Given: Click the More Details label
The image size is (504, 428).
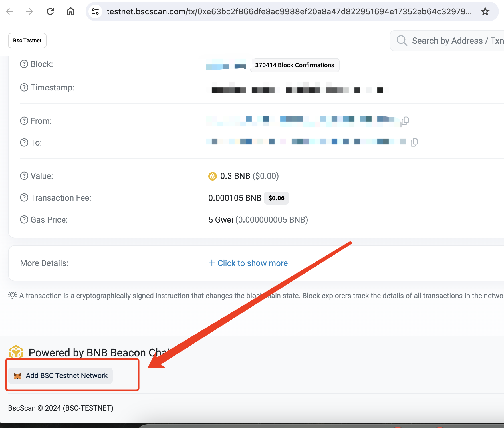Looking at the screenshot, I should click(44, 263).
